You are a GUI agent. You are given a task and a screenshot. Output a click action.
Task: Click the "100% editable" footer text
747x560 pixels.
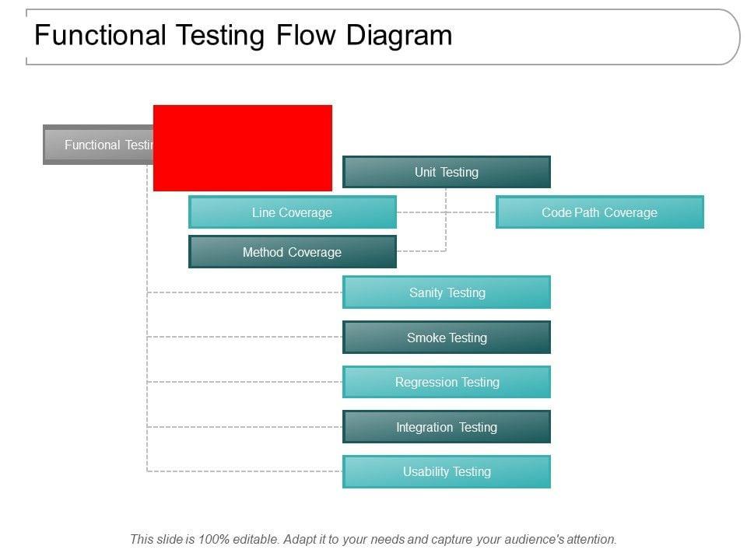point(373,538)
